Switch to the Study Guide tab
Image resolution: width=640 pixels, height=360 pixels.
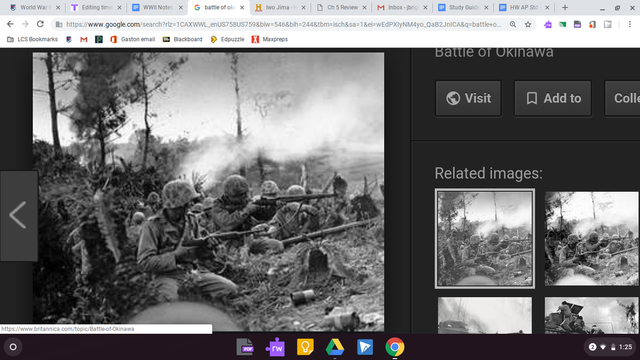464,7
